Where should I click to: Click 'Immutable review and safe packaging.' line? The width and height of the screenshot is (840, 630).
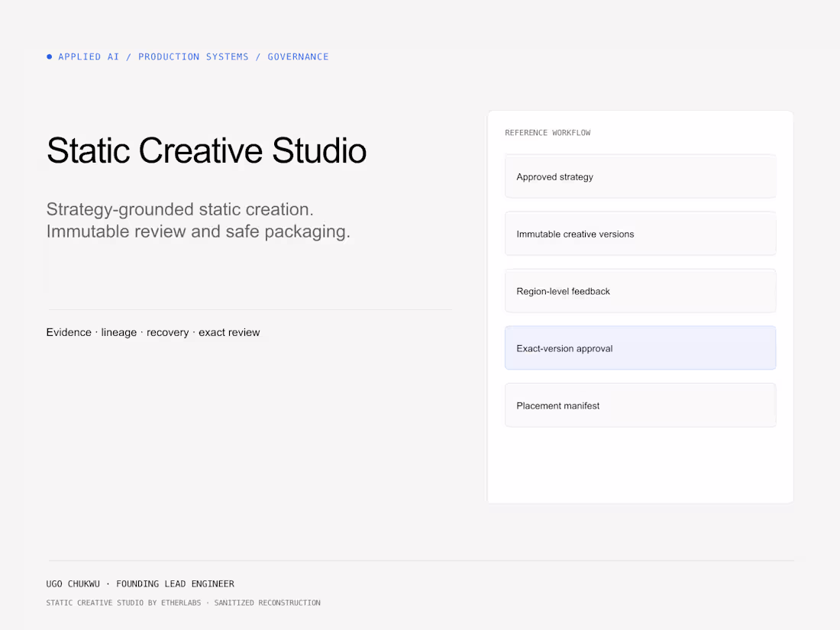point(199,231)
